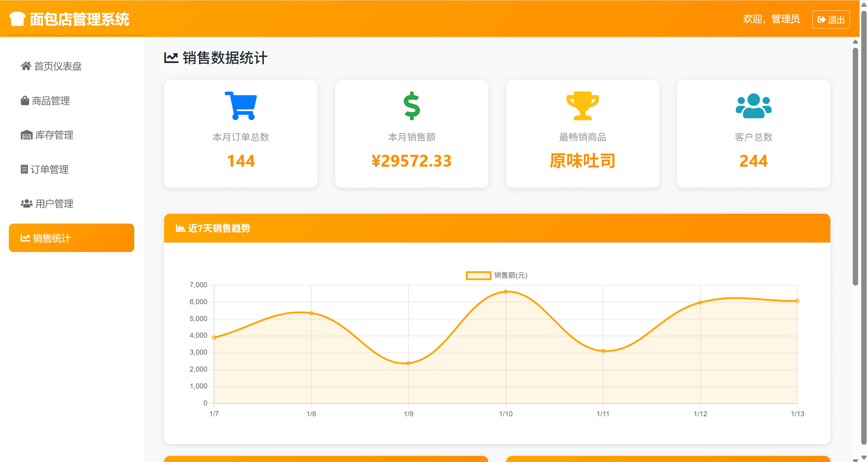The image size is (868, 462).
Task: Click the bread logo in the top bar
Action: 16,19
